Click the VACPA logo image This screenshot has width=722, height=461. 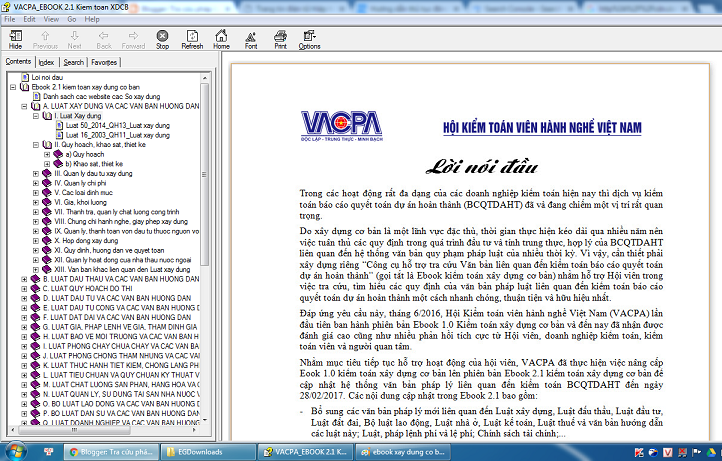[x=342, y=126]
